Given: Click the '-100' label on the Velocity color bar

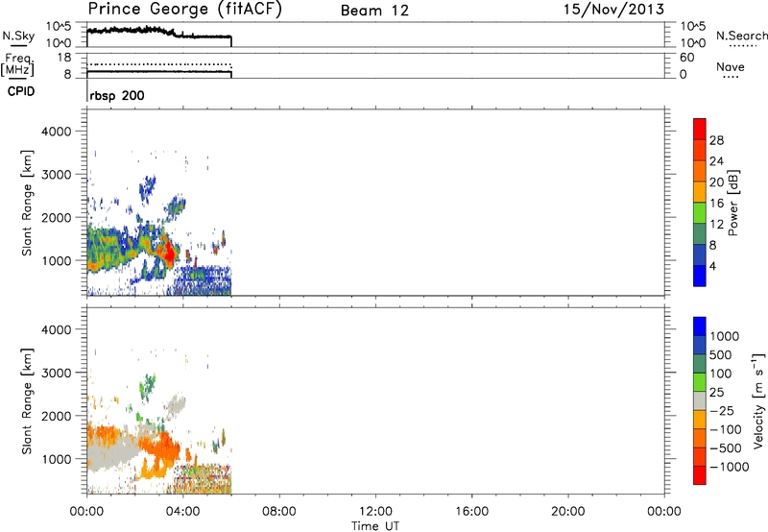Looking at the screenshot, I should coord(726,429).
